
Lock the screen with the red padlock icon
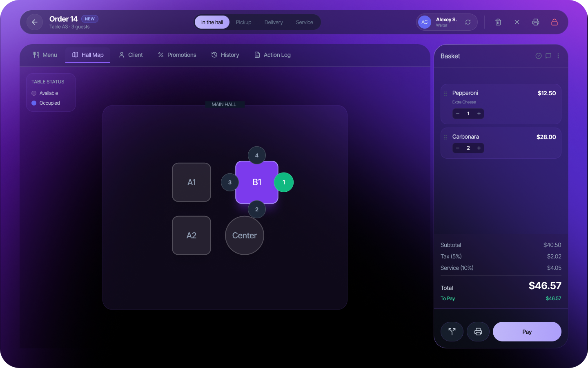click(x=555, y=22)
